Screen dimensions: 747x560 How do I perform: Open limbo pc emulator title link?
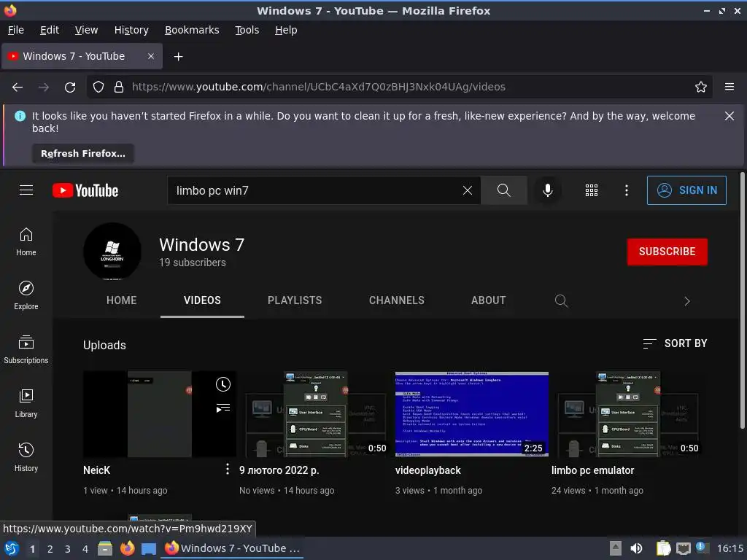click(592, 470)
